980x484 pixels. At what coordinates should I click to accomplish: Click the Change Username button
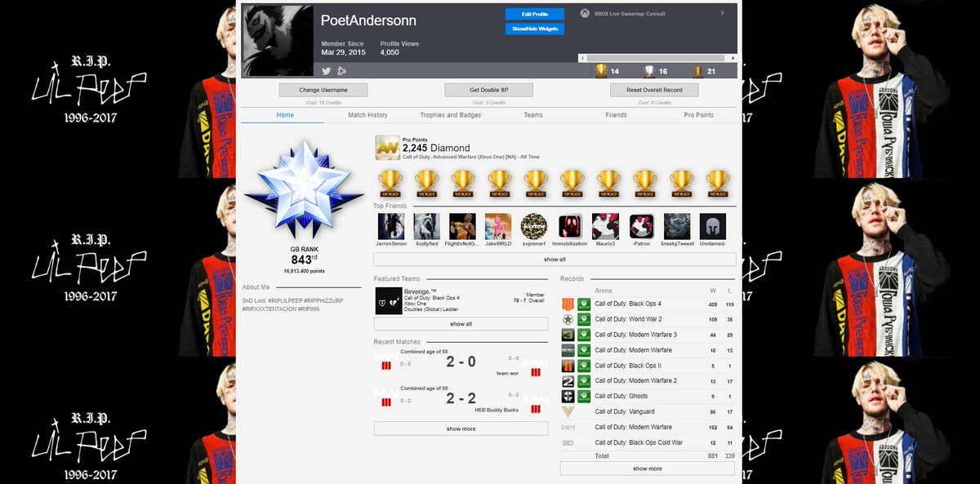click(x=323, y=90)
